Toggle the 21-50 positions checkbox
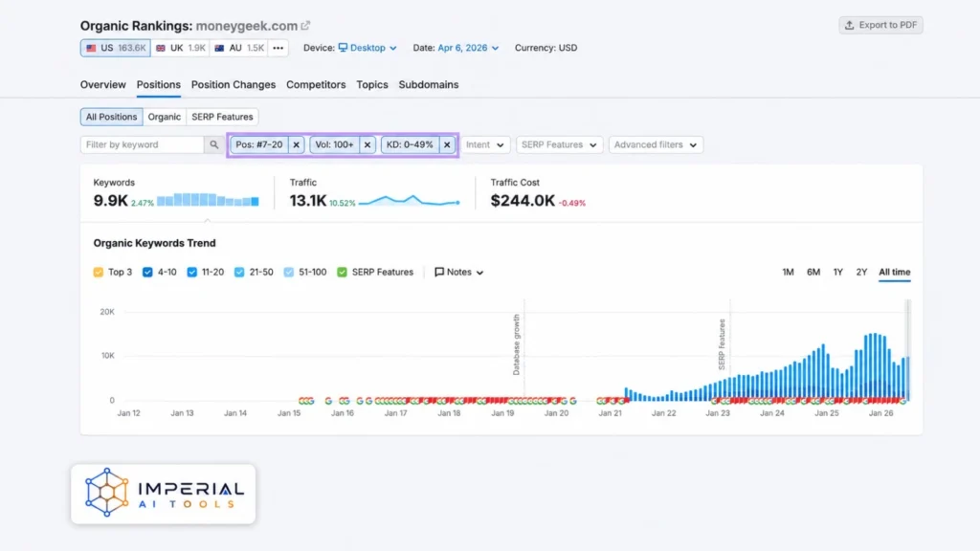 [x=239, y=273]
